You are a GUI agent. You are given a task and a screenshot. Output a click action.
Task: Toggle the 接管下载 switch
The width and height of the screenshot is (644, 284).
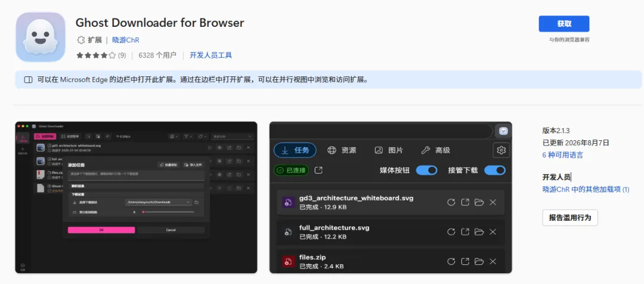click(x=494, y=170)
